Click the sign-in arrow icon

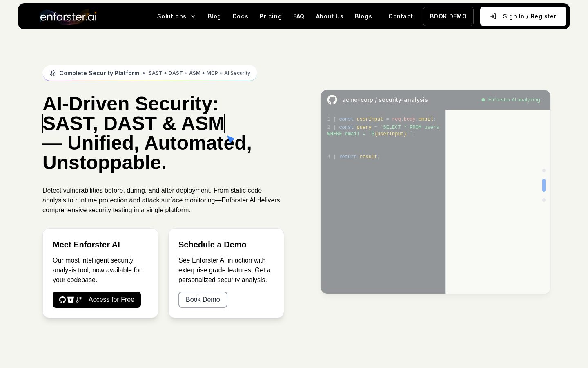493,16
